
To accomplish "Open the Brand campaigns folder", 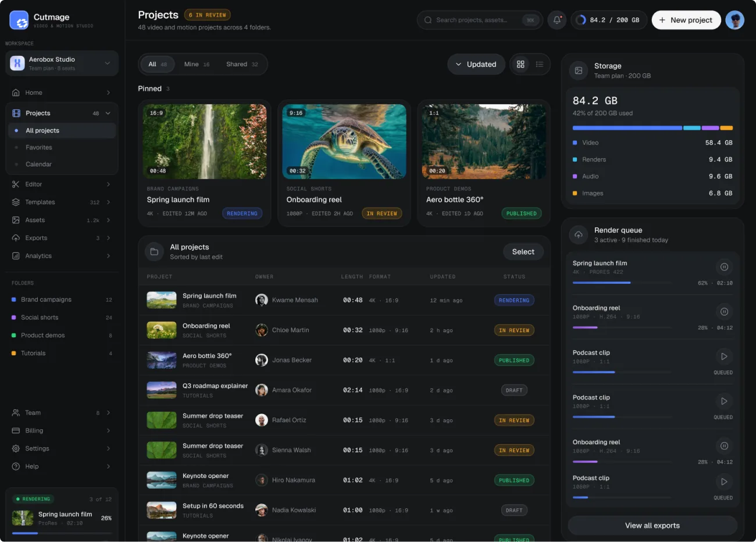I will click(62, 299).
